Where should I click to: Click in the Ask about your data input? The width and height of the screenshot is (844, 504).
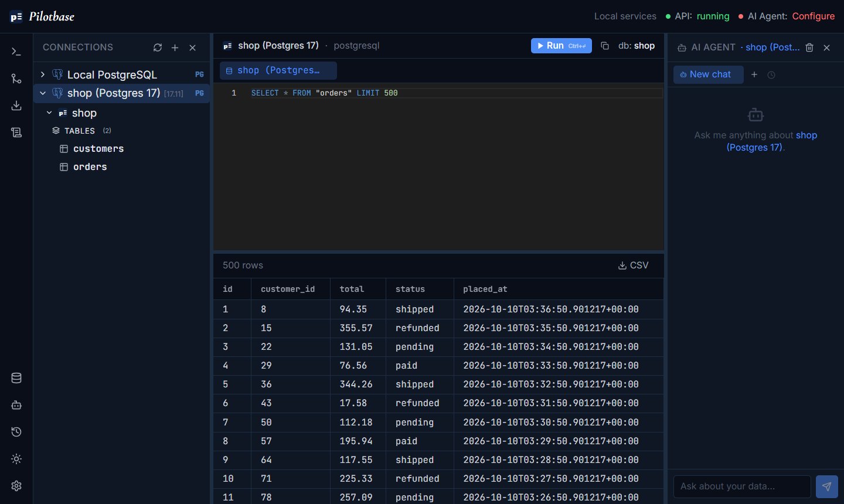[742, 486]
